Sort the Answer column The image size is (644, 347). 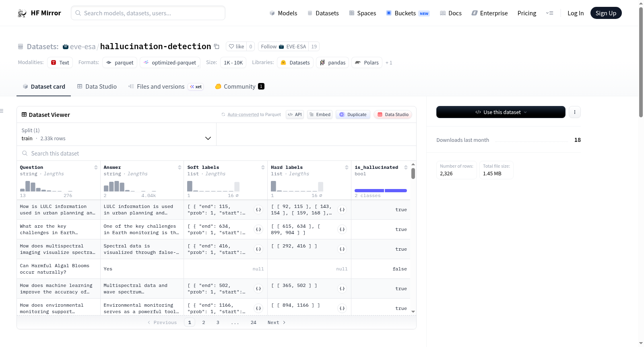[x=180, y=167]
